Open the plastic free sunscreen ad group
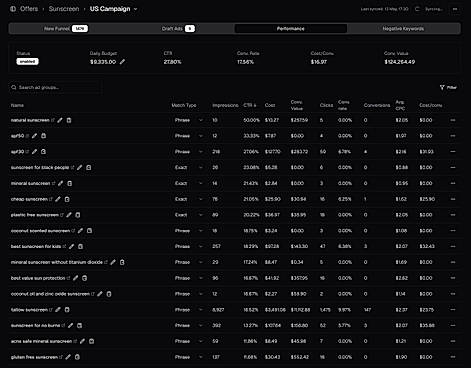Viewport: 471px width, 368px height. 35,215
